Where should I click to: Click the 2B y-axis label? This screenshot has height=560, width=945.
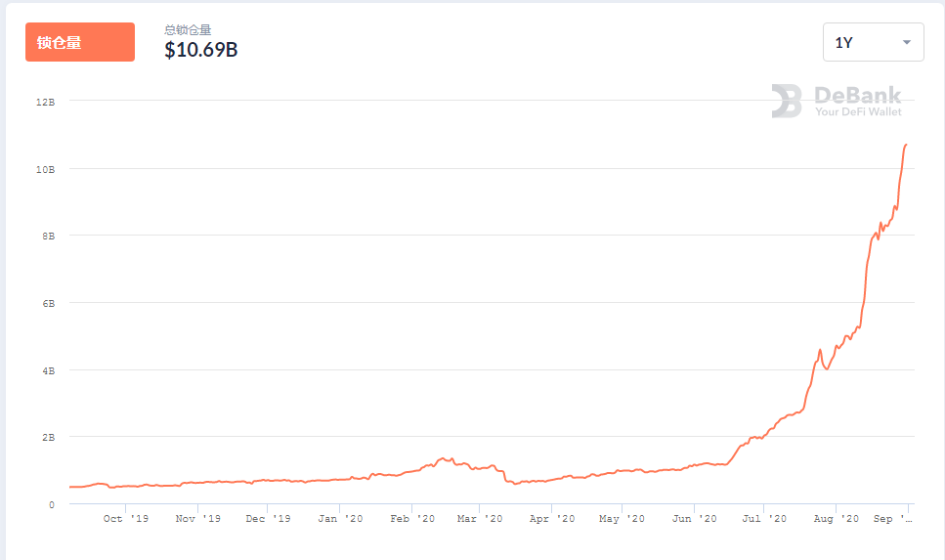coord(48,437)
